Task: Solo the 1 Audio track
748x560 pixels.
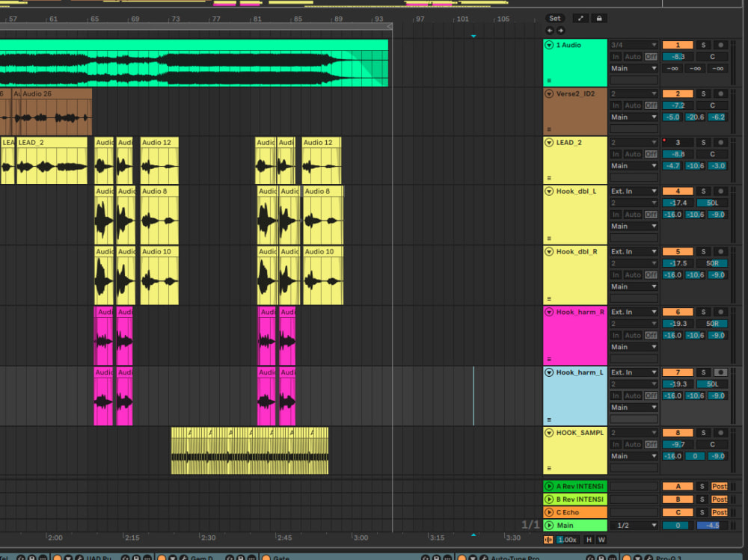Action: click(703, 45)
